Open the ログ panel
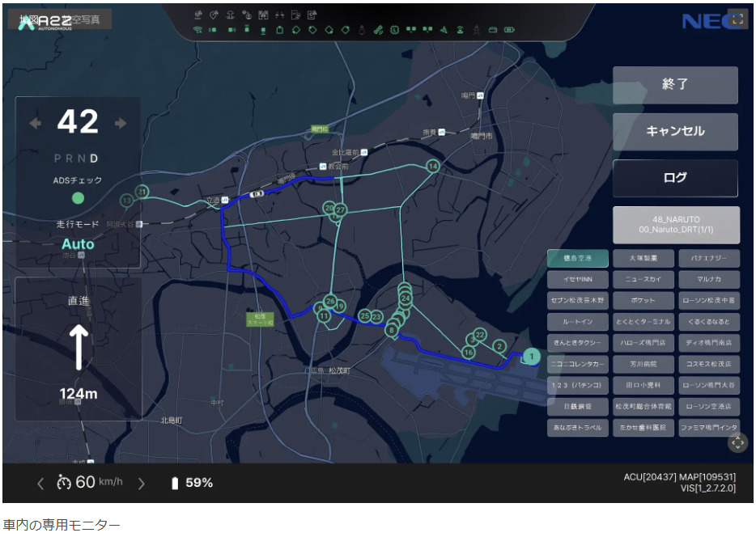 (x=675, y=178)
